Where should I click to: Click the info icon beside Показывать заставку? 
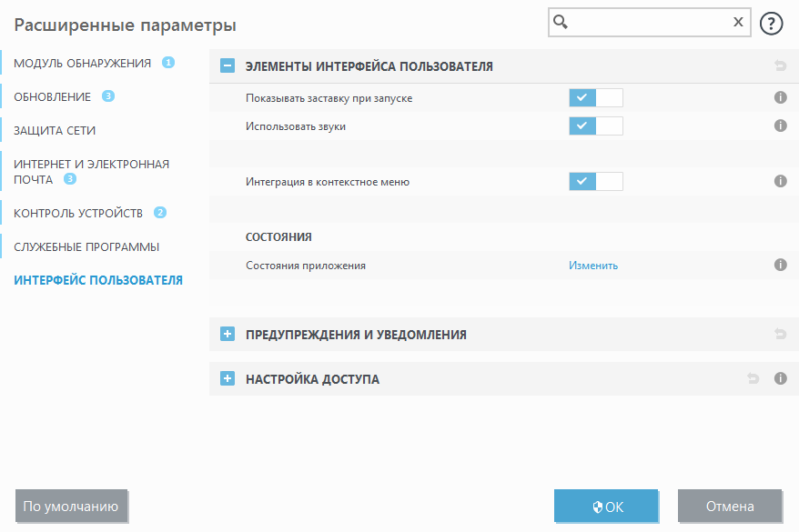[780, 97]
